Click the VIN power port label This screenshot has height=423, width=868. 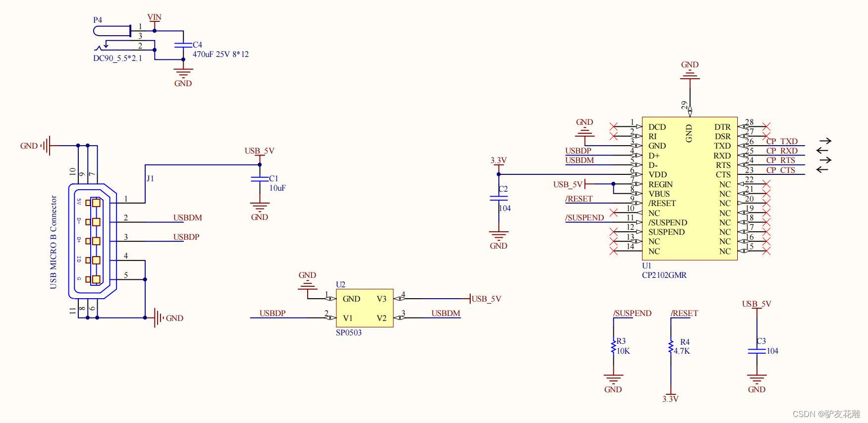coord(155,17)
